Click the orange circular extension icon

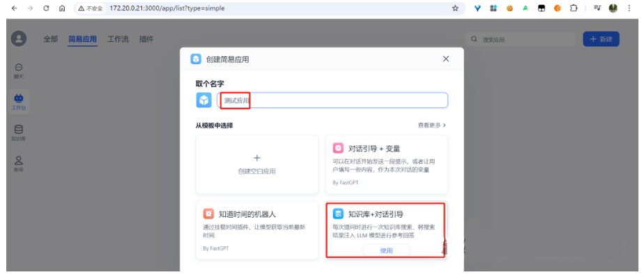coord(558,8)
